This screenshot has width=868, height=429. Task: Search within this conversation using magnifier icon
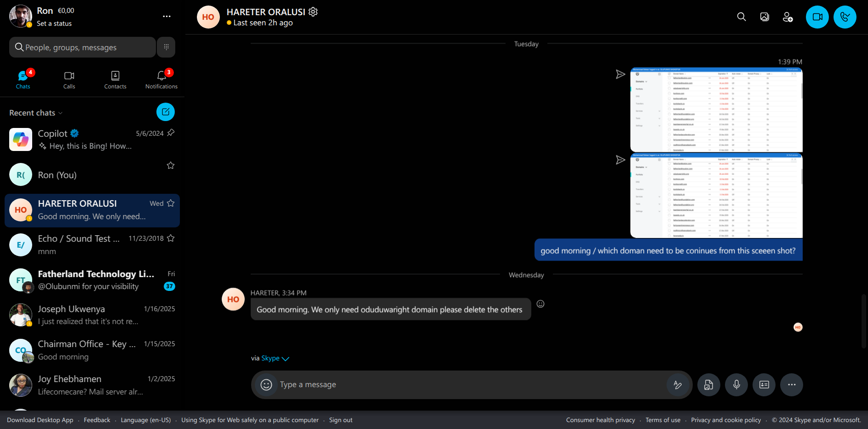(x=741, y=17)
